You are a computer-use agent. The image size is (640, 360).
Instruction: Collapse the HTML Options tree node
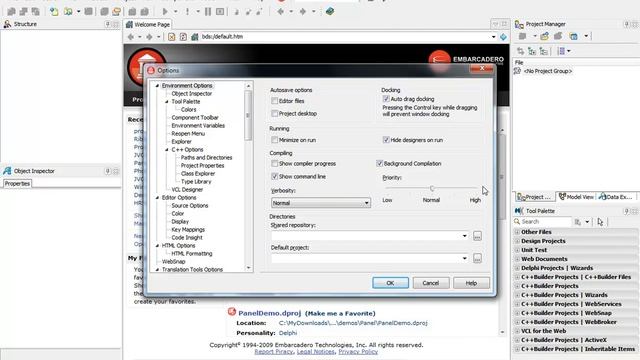coord(157,246)
